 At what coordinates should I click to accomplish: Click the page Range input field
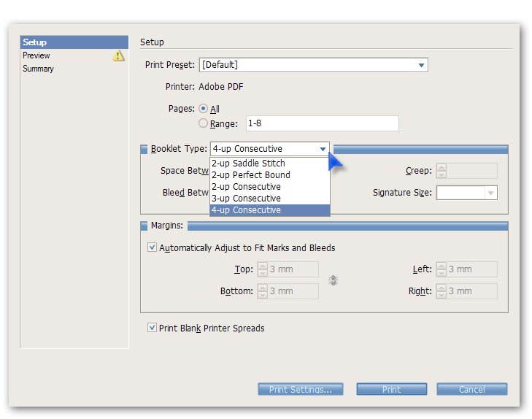pyautogui.click(x=322, y=123)
